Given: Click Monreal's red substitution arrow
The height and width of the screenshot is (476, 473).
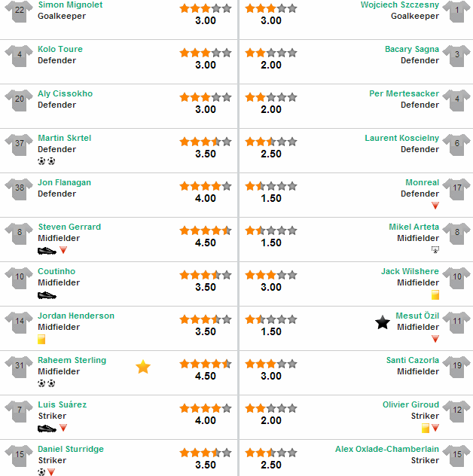Looking at the screenshot, I should (435, 206).
